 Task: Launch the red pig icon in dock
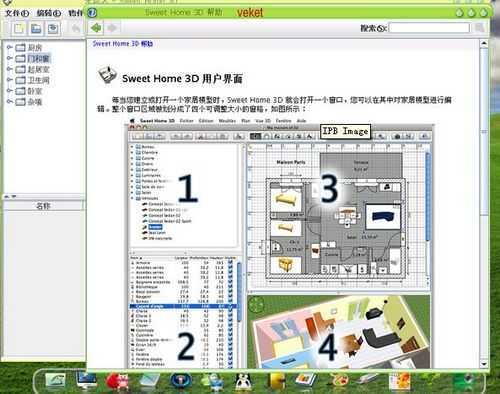[x=117, y=381]
